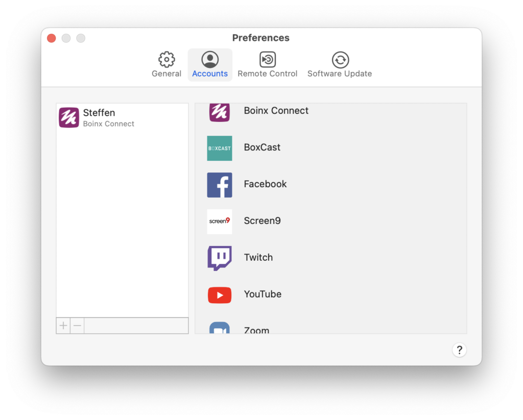Click the YouTube logo icon
Screen dimensions: 523x420
point(220,295)
